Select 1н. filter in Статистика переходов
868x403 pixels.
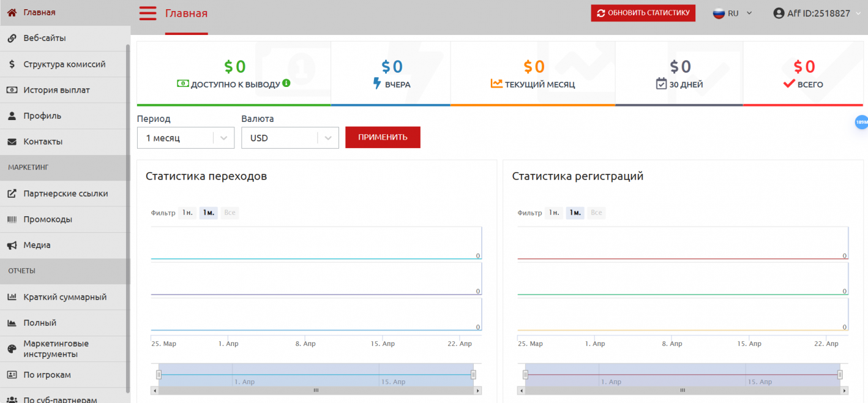[x=187, y=213]
